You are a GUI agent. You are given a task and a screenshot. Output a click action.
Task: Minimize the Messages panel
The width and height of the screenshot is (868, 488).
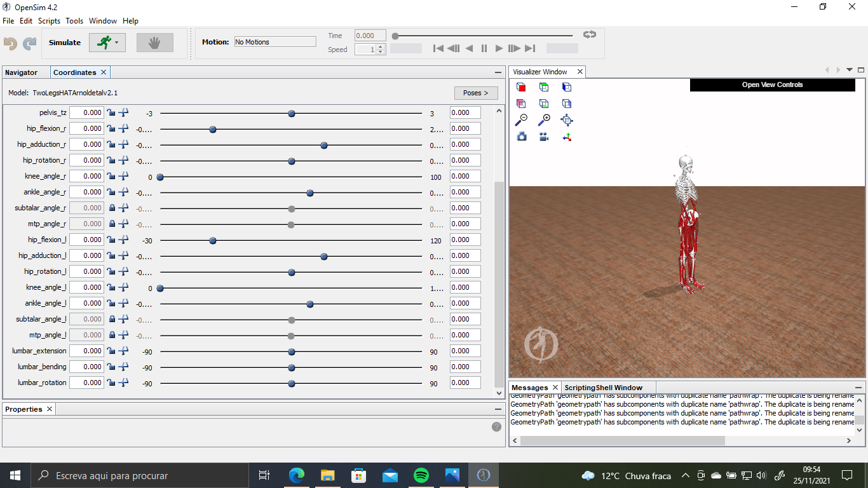(858, 388)
